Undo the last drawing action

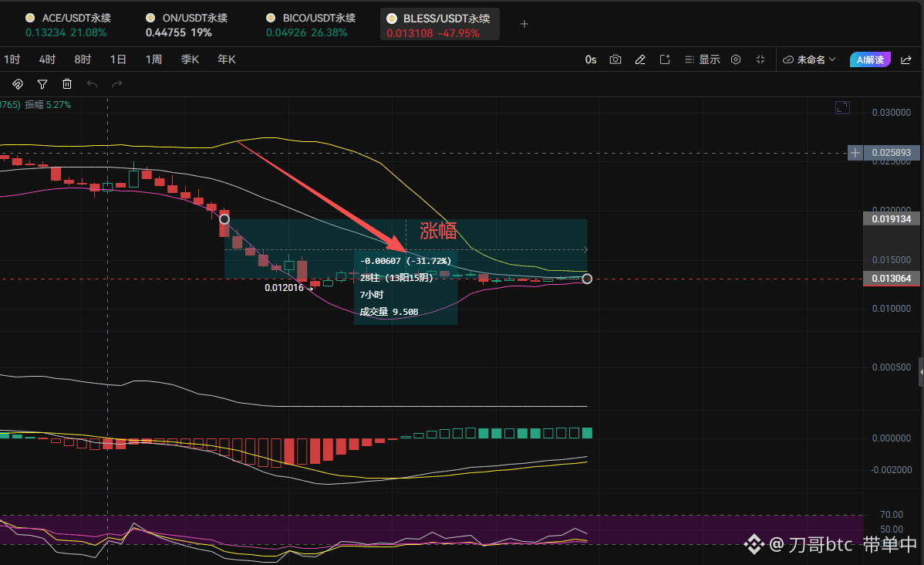[x=92, y=84]
